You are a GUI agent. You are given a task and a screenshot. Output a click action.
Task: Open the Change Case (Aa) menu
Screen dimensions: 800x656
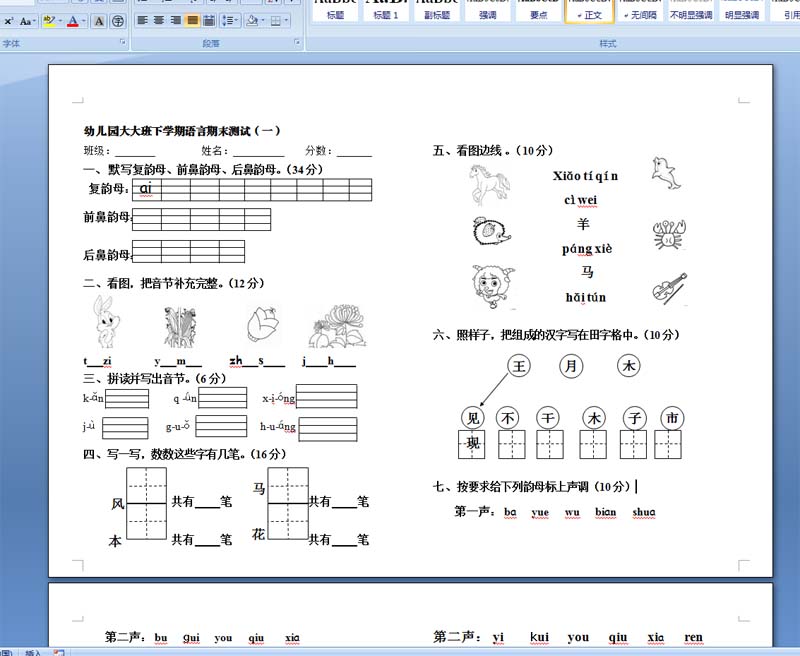coord(27,21)
